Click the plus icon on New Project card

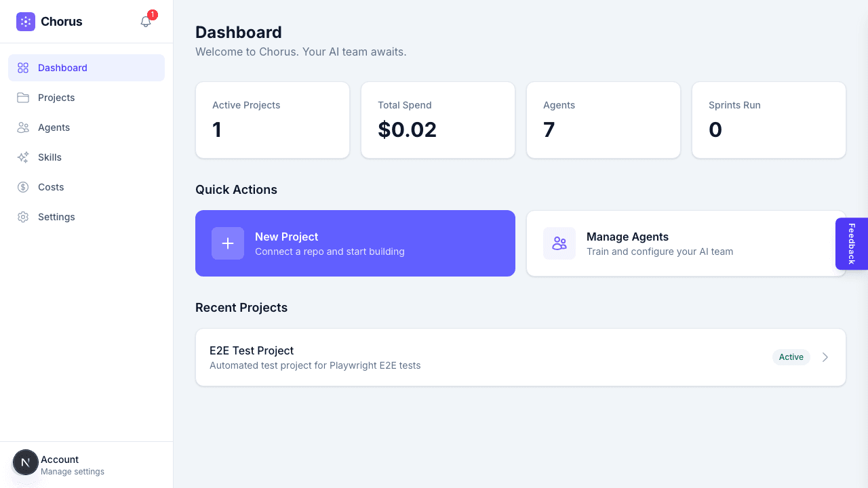tap(228, 243)
